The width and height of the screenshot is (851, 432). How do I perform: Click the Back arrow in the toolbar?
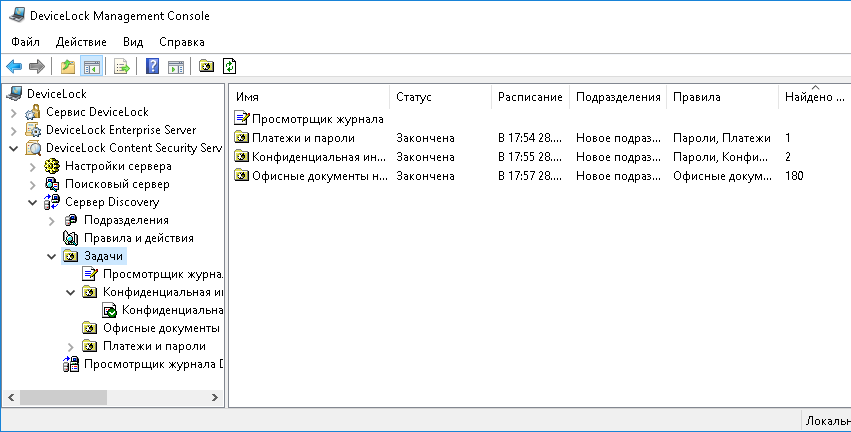pos(14,67)
